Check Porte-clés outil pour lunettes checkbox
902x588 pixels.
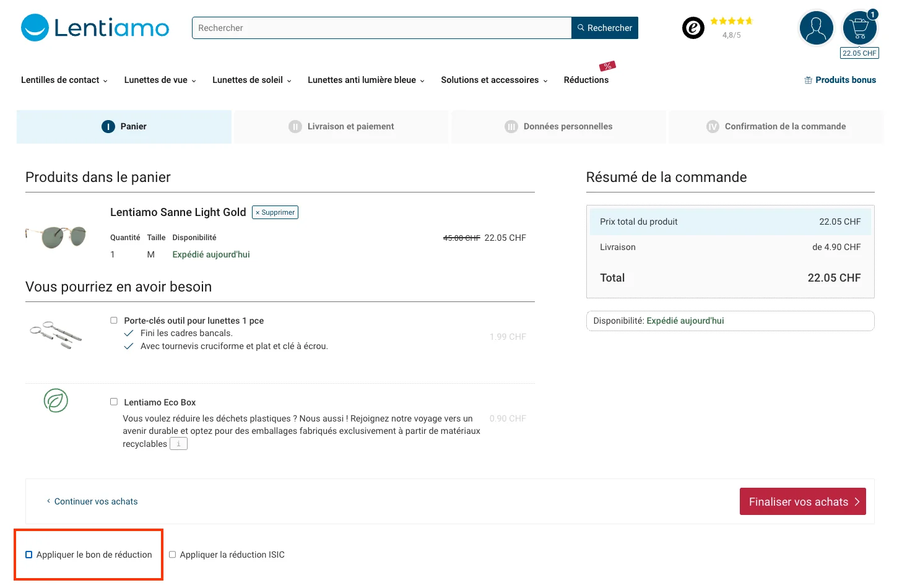click(114, 320)
